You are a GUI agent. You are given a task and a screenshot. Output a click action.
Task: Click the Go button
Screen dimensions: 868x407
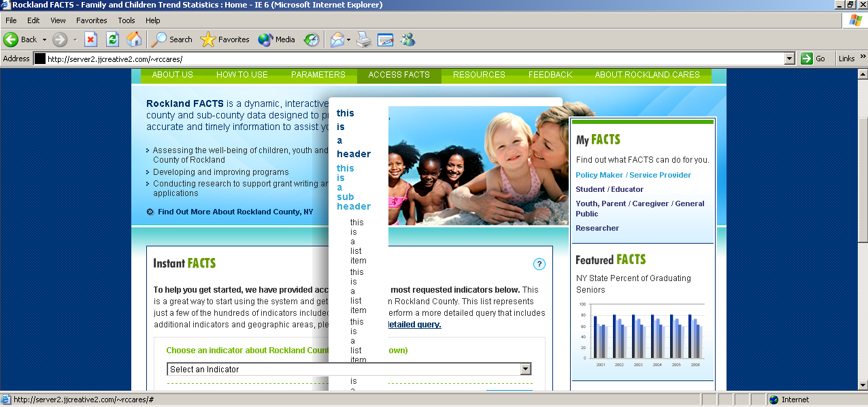(814, 59)
